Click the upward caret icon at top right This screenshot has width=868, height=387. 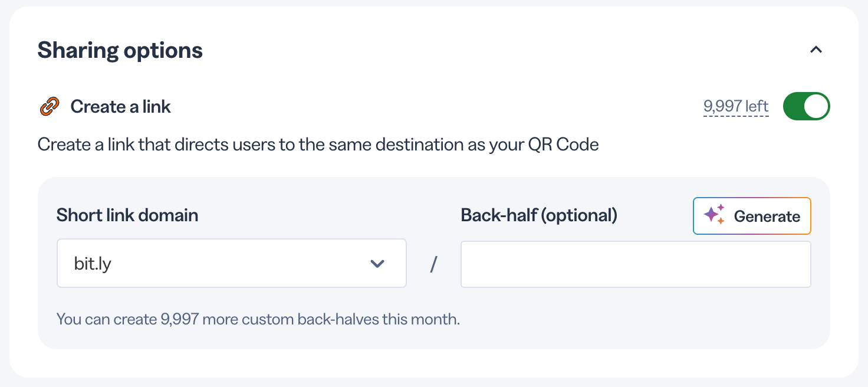pos(816,50)
